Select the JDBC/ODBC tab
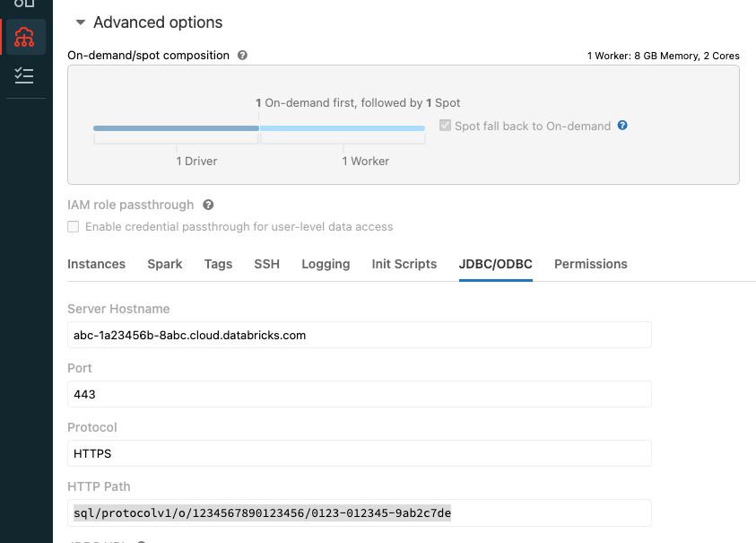The width and height of the screenshot is (756, 543). [x=496, y=264]
